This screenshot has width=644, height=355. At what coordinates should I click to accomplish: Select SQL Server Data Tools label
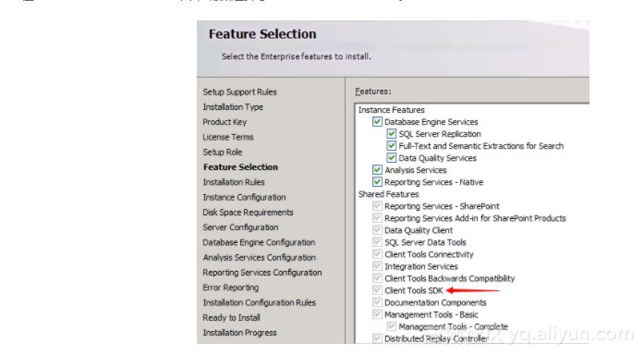[x=425, y=242]
